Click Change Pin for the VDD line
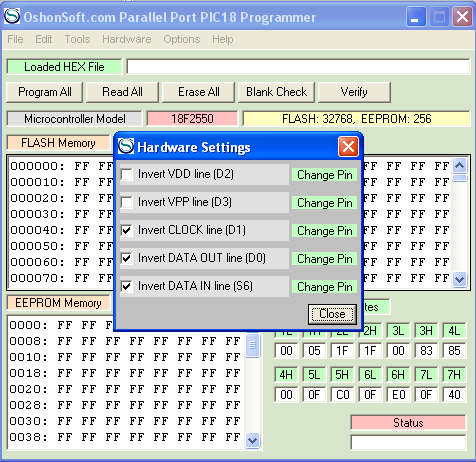 325,175
